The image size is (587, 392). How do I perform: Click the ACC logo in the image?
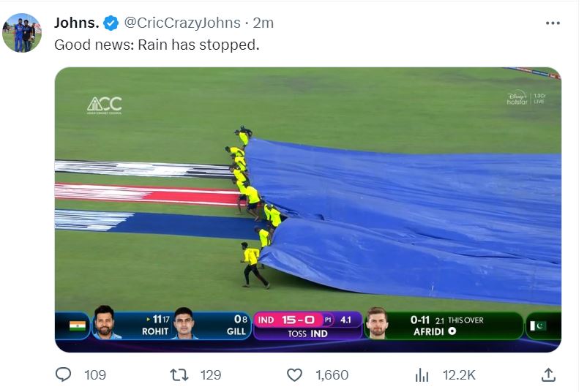click(x=104, y=105)
